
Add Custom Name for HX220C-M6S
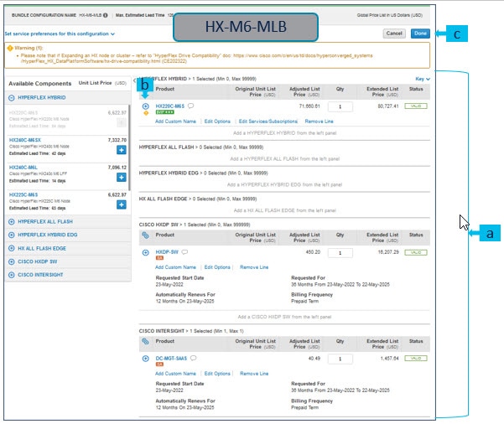click(x=175, y=122)
